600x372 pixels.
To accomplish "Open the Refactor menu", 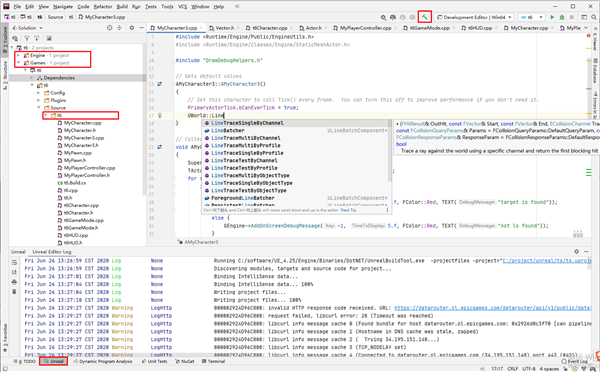I will tap(103, 7).
